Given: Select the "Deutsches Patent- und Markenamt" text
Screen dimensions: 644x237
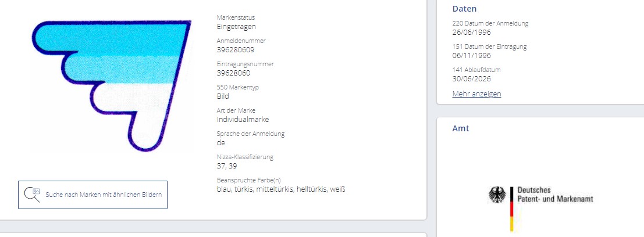Looking at the screenshot, I should (x=555, y=195).
